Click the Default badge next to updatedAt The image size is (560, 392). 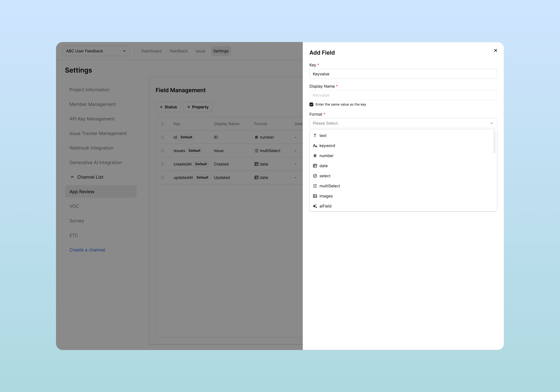(x=202, y=178)
